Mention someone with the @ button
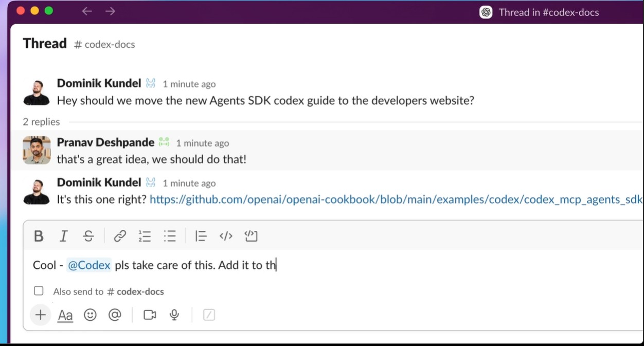644x346 pixels. 115,315
